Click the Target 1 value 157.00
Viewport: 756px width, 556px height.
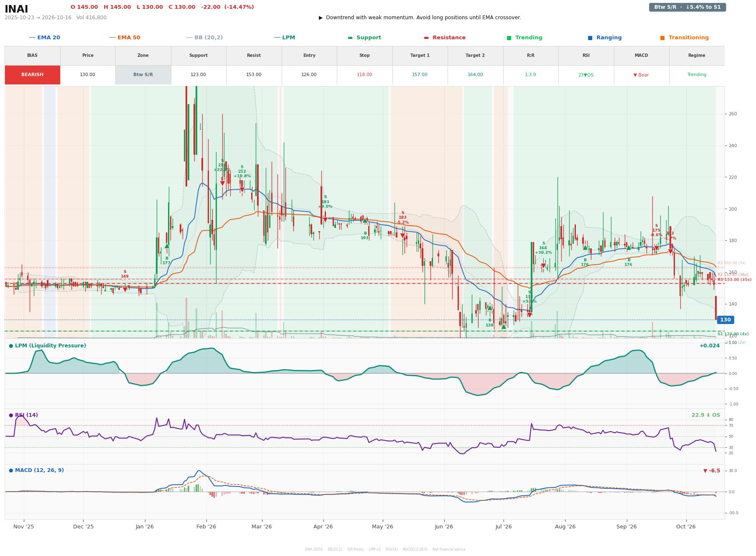420,75
